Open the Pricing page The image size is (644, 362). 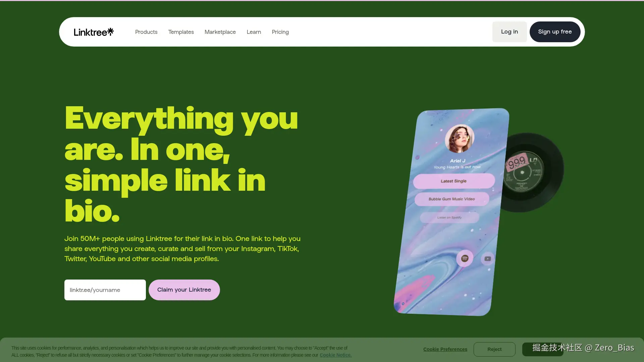coord(280,32)
